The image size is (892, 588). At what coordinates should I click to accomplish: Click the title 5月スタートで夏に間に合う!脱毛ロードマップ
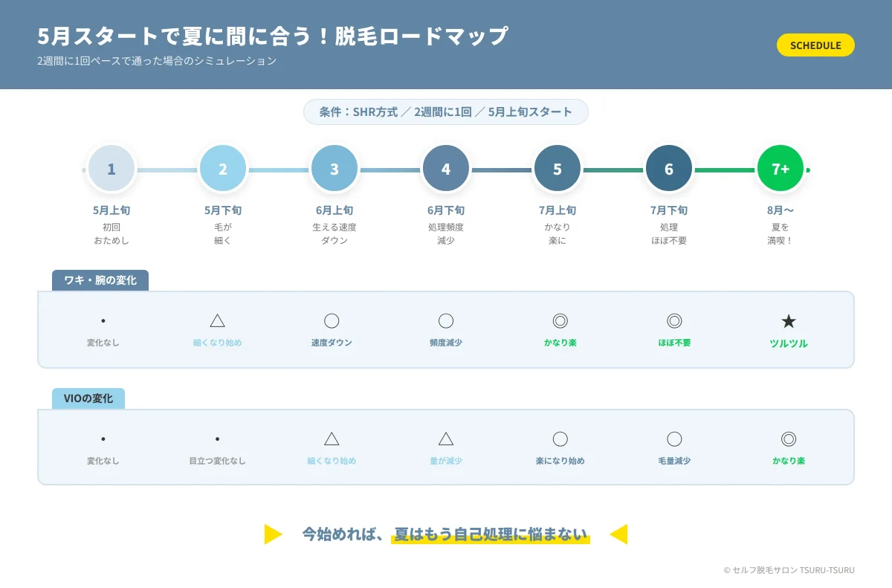coord(273,36)
